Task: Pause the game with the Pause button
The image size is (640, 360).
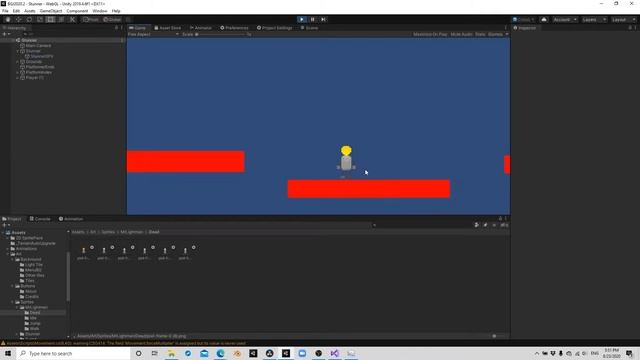Action: click(313, 19)
